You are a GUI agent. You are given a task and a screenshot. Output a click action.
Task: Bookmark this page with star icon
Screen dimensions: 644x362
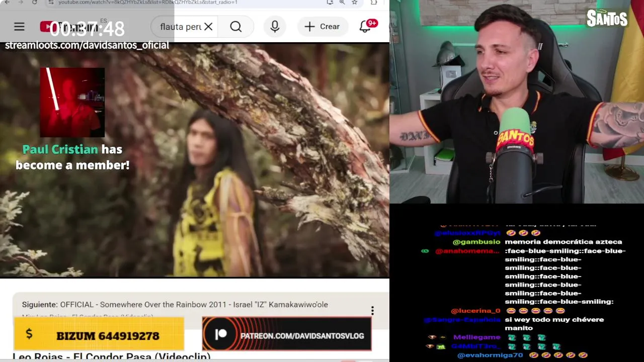(355, 2)
